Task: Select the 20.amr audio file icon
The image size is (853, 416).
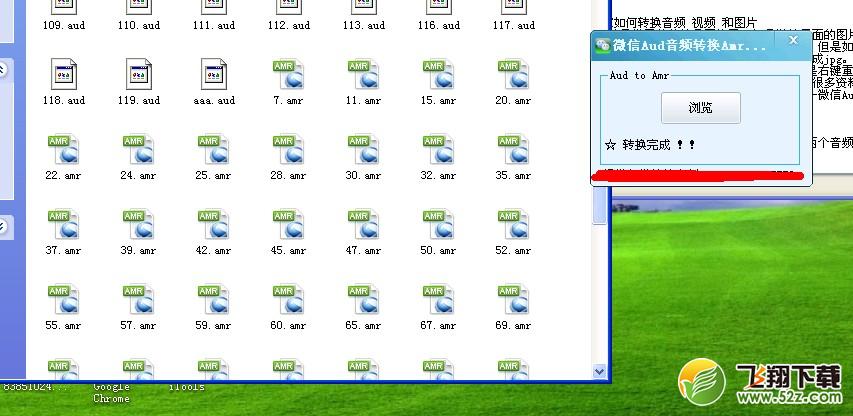Action: (513, 74)
